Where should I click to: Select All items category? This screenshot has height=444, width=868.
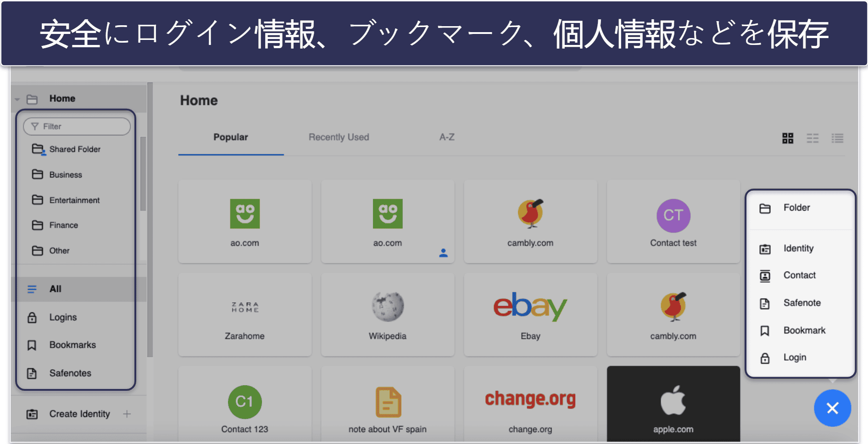point(78,289)
